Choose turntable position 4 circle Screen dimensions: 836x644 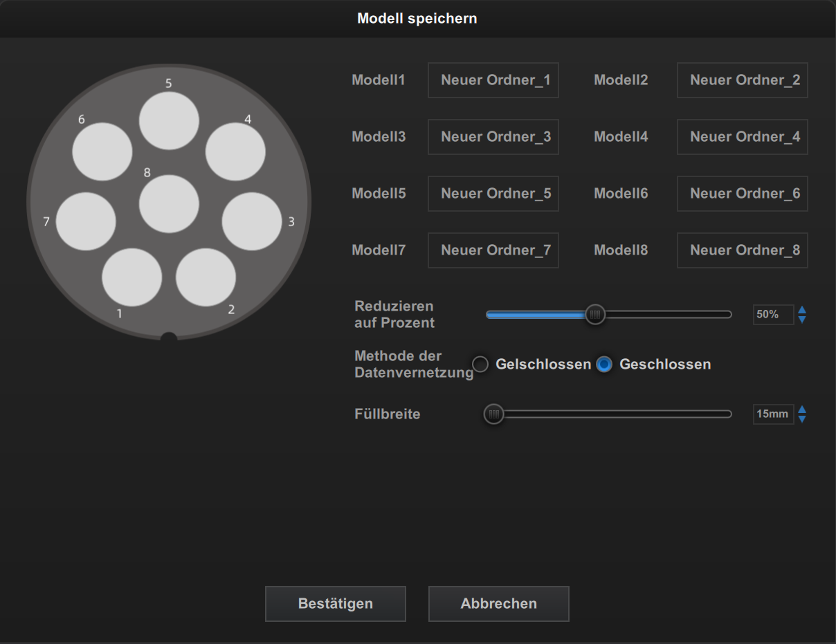(x=235, y=151)
